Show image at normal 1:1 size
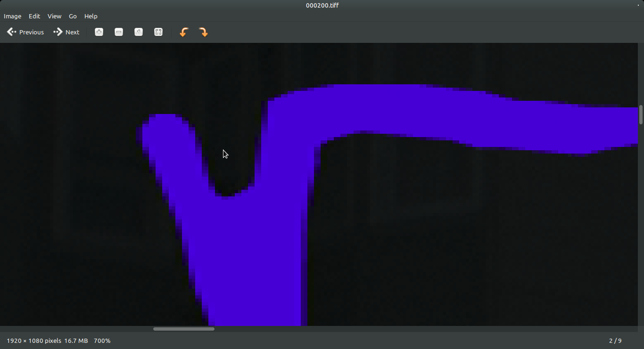 (x=139, y=32)
